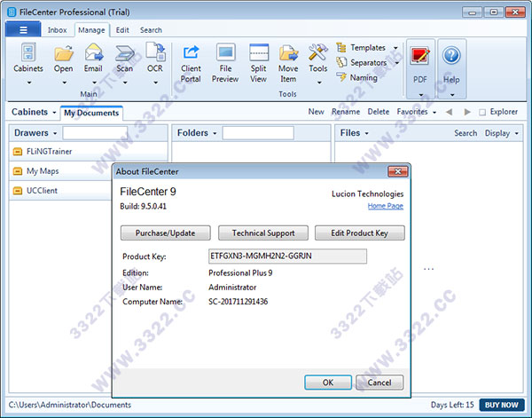Click Delete in the cabinet toolbar
The width and height of the screenshot is (532, 418).
[379, 112]
